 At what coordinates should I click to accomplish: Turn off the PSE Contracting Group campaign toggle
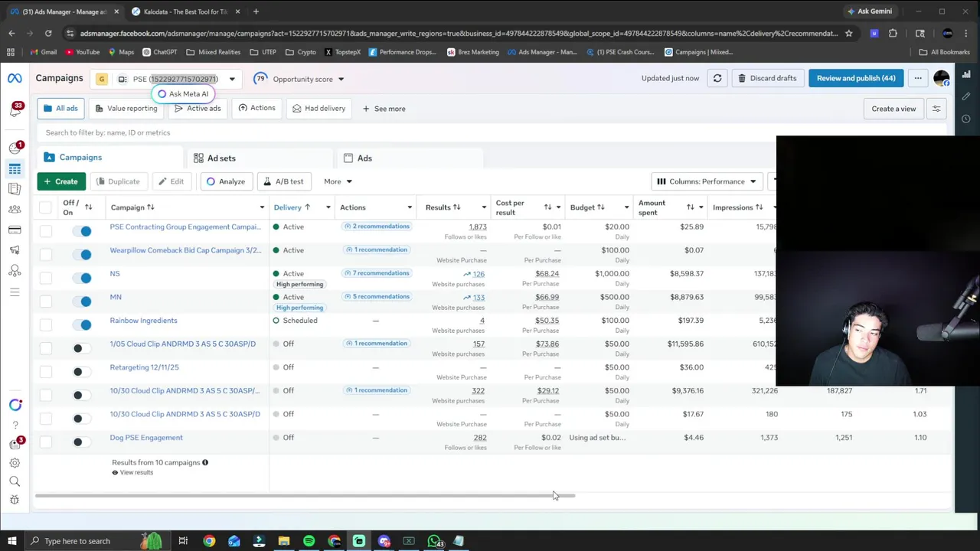pyautogui.click(x=82, y=230)
